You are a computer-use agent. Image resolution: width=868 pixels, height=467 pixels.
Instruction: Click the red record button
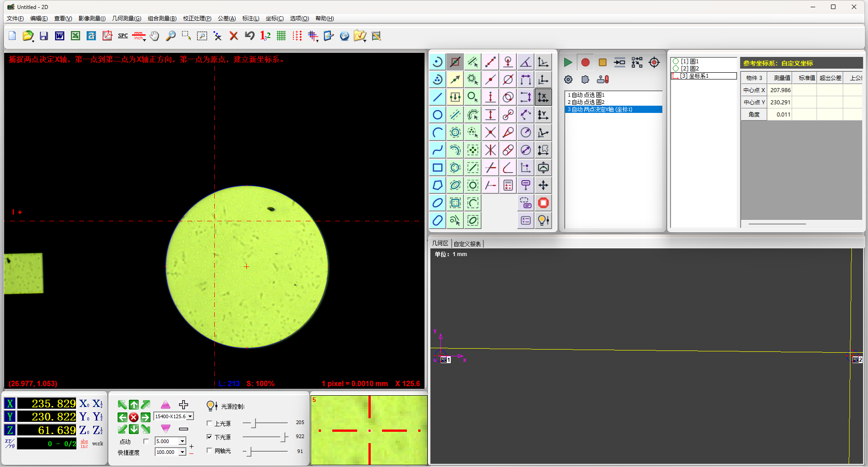[x=585, y=62]
